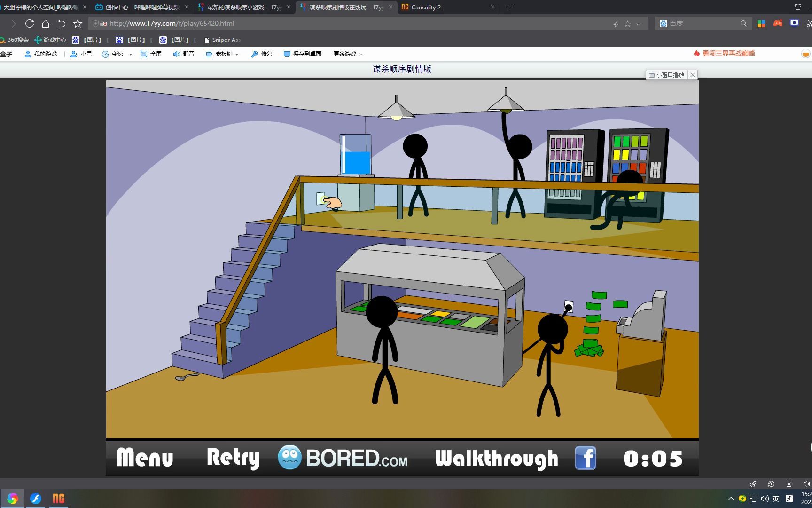Viewport: 812px width, 508px height.
Task: Click the undo/restore arrow icon in nav bar
Action: (62, 24)
